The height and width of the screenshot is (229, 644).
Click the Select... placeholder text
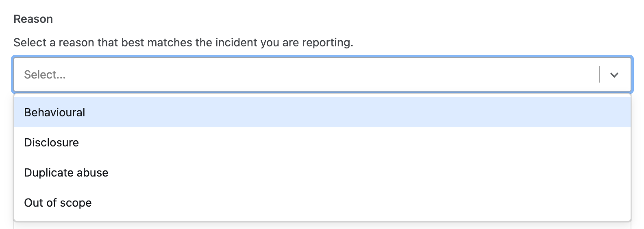coord(45,74)
